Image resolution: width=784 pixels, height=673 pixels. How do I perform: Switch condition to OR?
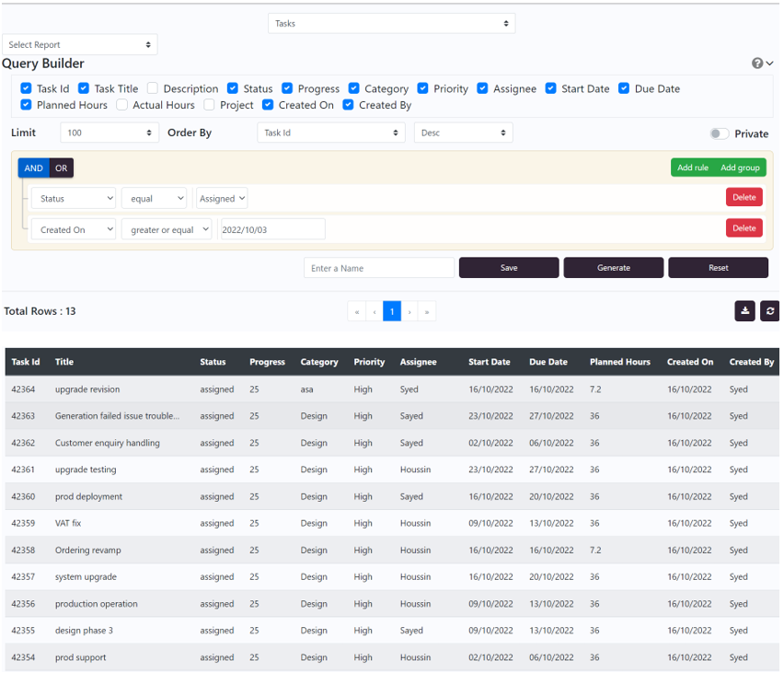coord(61,168)
